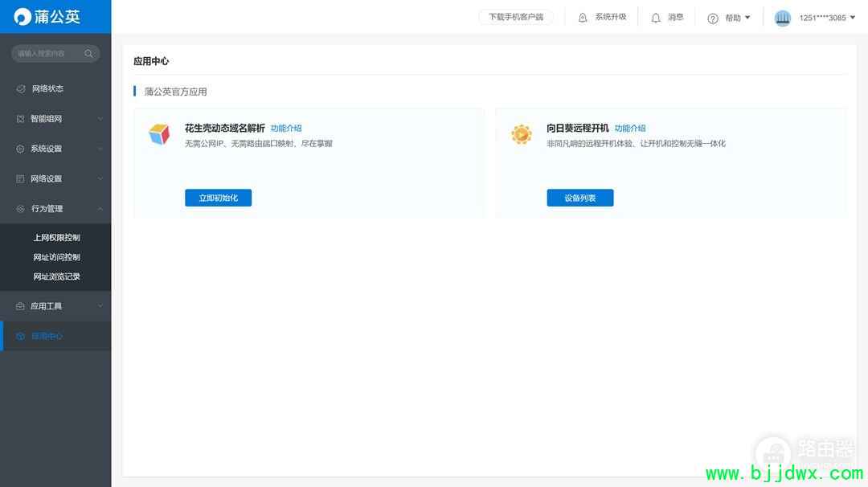Image resolution: width=868 pixels, height=487 pixels.
Task: Open 网址访问控制 submenu item
Action: tap(56, 257)
